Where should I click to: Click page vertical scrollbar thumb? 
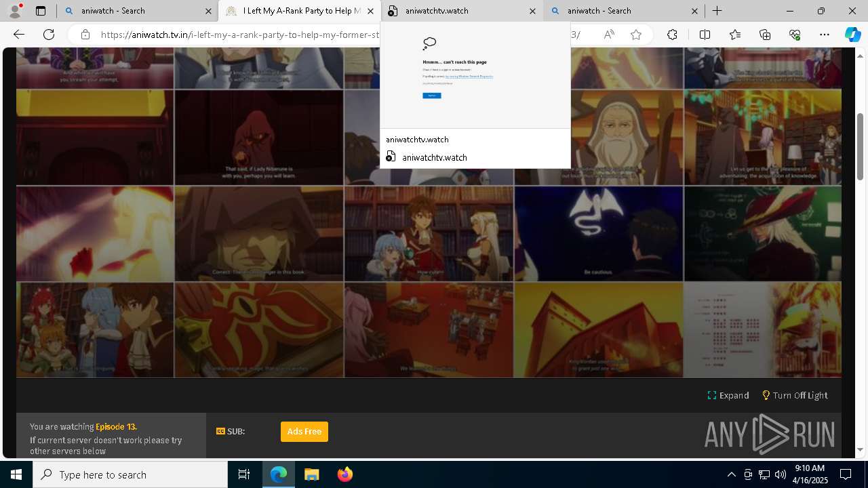[861, 146]
